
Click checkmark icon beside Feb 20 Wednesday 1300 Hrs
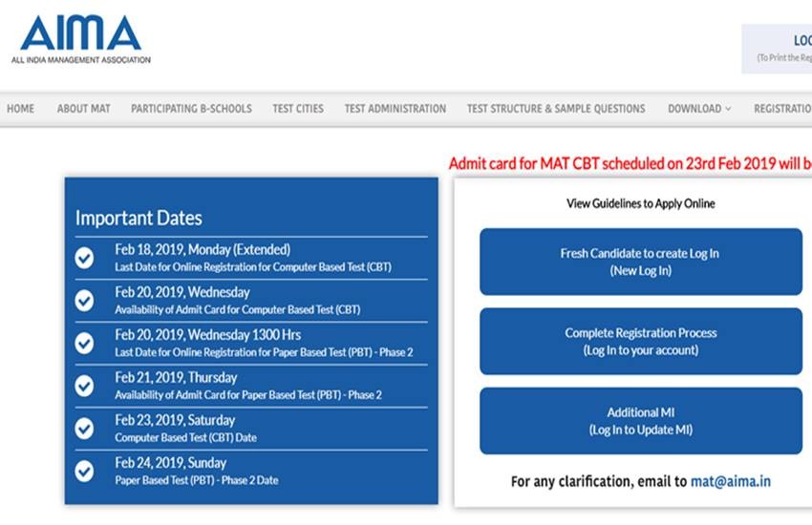coord(85,343)
